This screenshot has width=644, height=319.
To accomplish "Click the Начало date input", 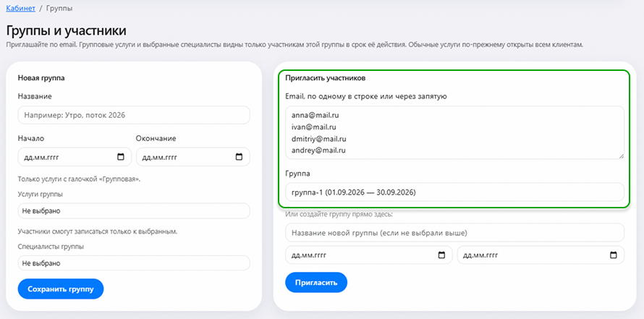I will click(75, 157).
